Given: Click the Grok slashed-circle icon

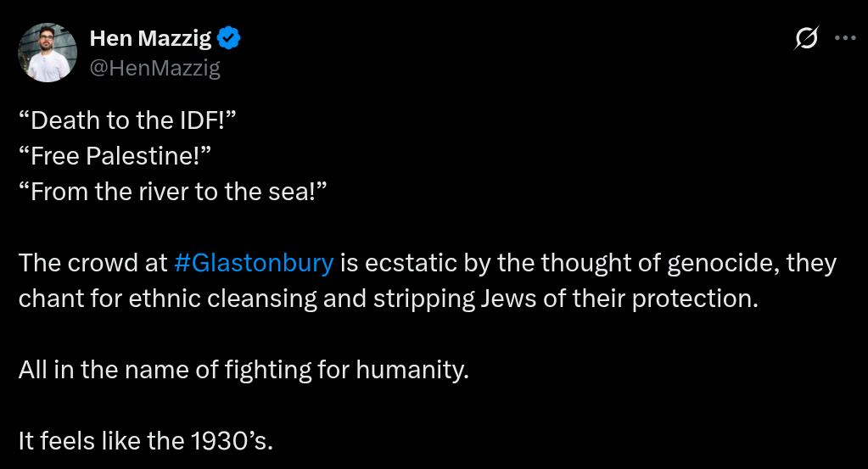Looking at the screenshot, I should [805, 38].
